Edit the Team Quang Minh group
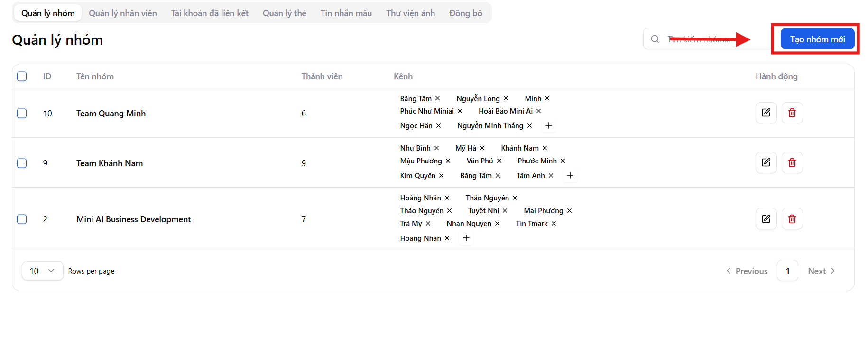868x350 pixels. [766, 113]
